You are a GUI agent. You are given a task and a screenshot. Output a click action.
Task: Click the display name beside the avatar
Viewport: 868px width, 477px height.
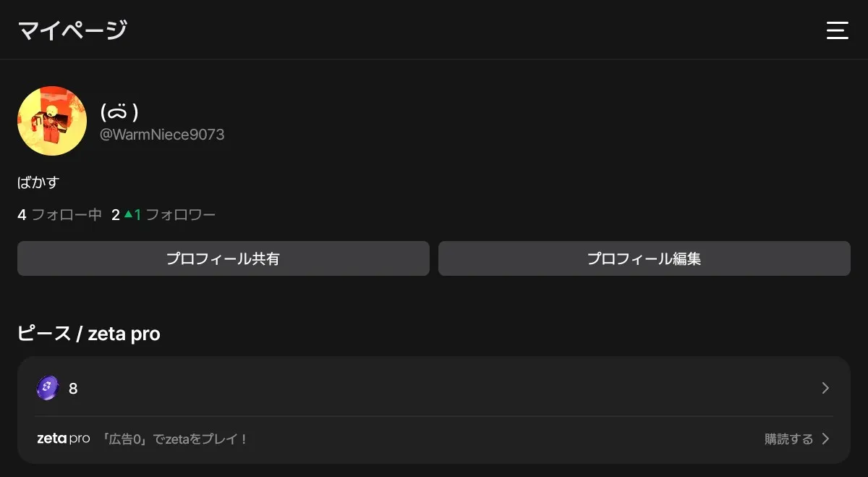click(119, 111)
